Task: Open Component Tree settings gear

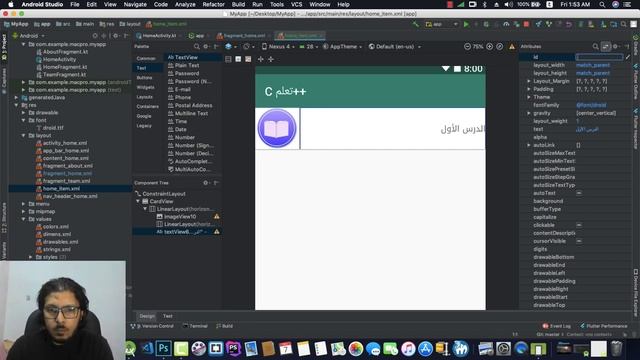Action: (206, 183)
